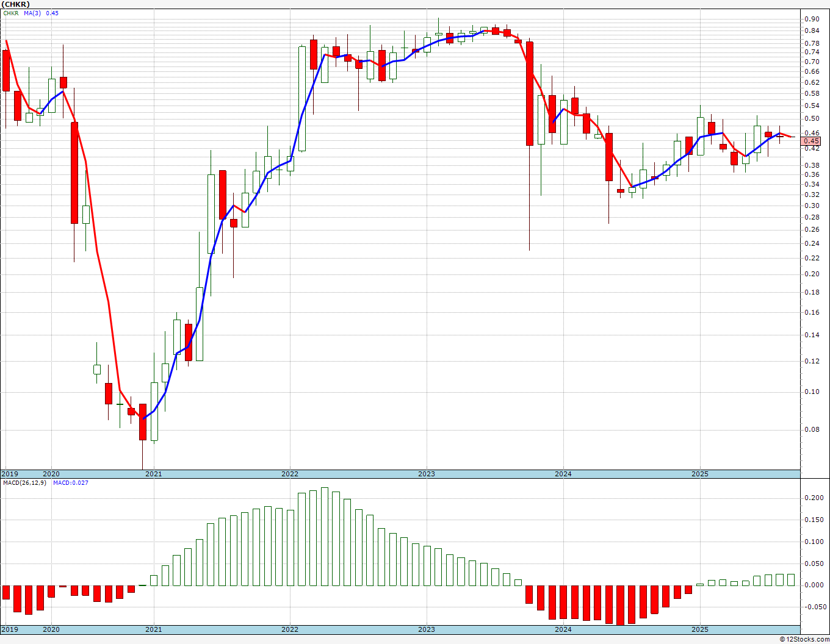Click the 0.30 price axis label

812,206
